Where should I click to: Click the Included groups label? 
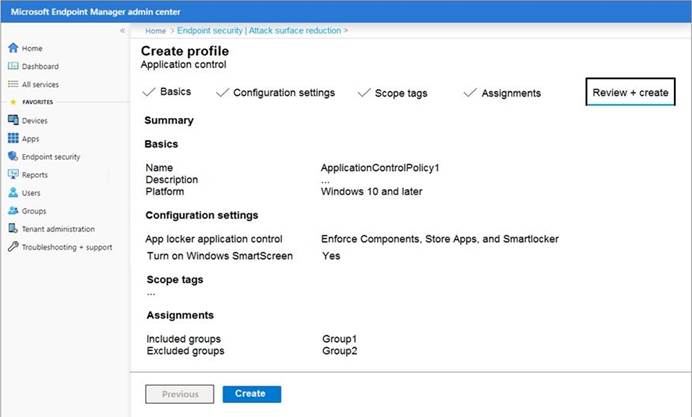(x=184, y=339)
